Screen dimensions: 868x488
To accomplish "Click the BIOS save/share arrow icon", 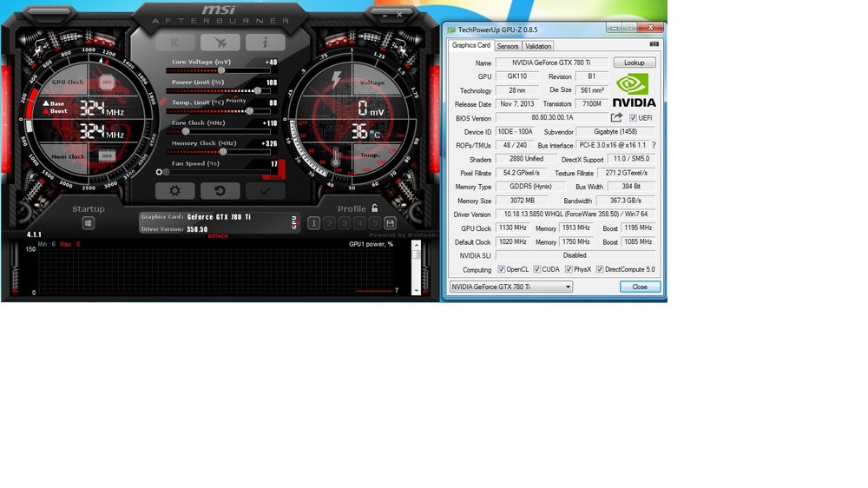I will tap(616, 117).
